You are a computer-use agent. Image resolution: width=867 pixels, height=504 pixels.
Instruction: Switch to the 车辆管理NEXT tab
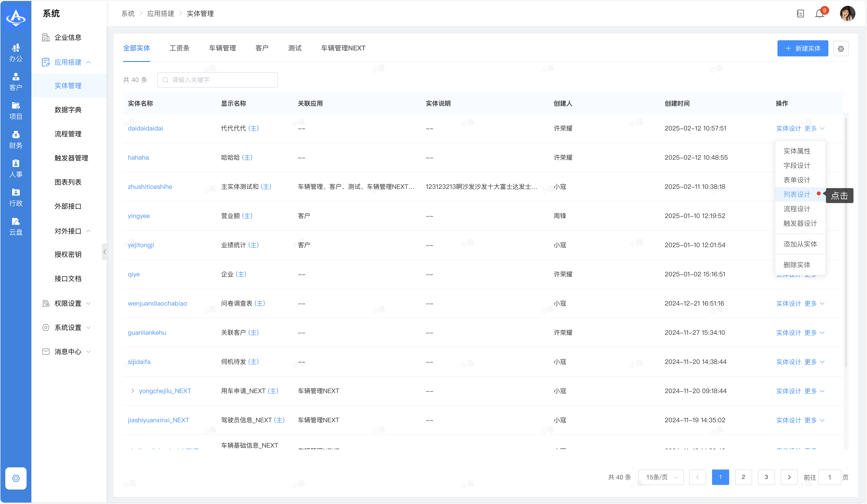(x=343, y=48)
